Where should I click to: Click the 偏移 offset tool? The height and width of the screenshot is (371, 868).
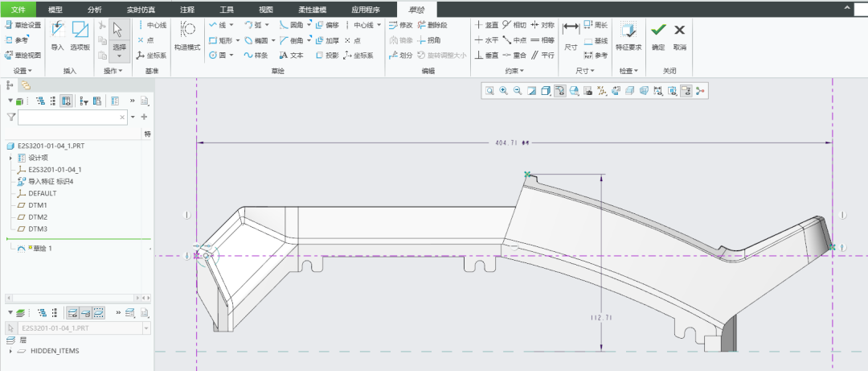(326, 25)
